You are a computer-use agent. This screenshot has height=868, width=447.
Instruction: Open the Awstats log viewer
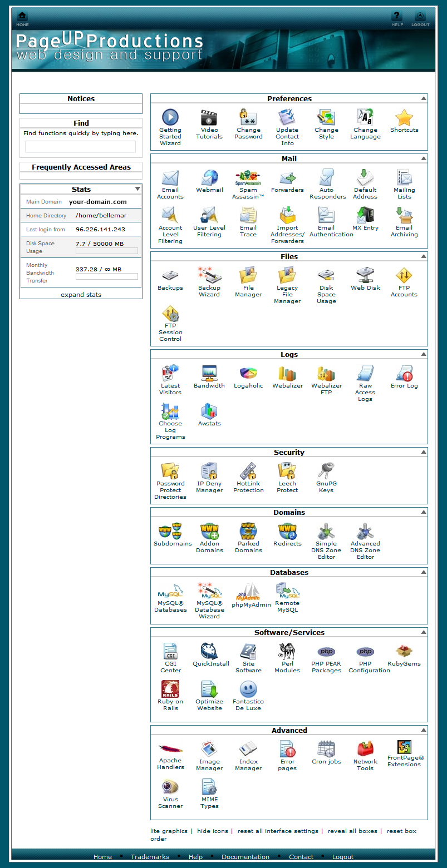(209, 412)
